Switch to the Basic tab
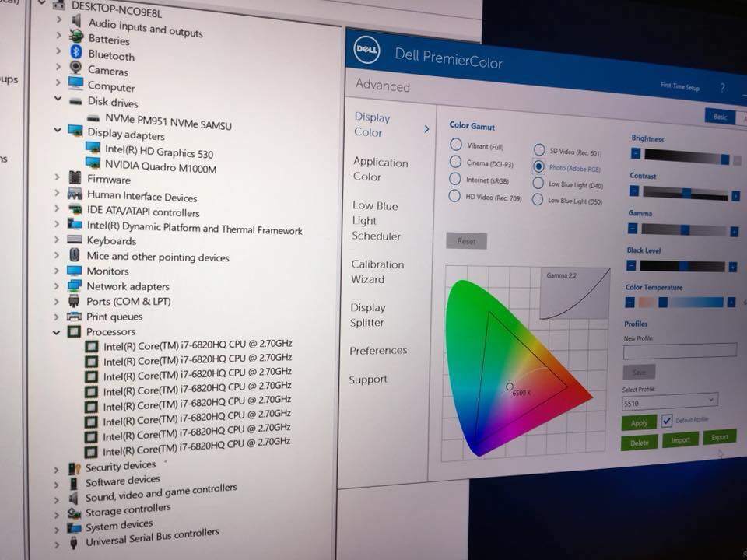 720,117
